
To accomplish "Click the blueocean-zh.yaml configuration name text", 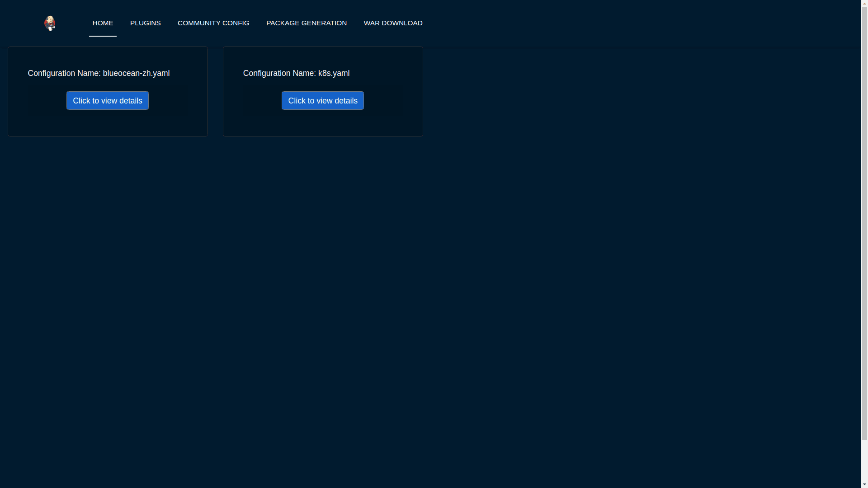I will [99, 73].
